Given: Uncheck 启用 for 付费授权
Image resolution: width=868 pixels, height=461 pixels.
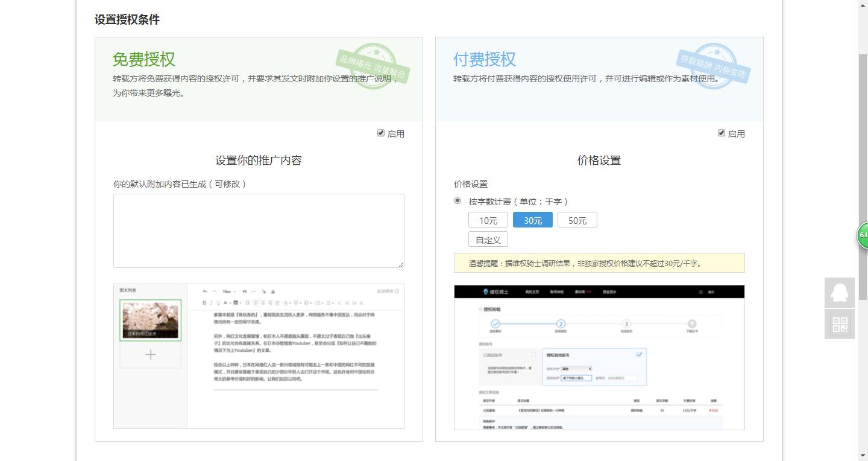Looking at the screenshot, I should (x=722, y=133).
